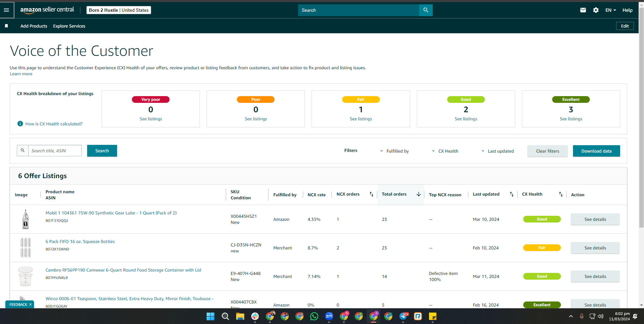
Task: Click the magnifier search button in header
Action: 426,10
